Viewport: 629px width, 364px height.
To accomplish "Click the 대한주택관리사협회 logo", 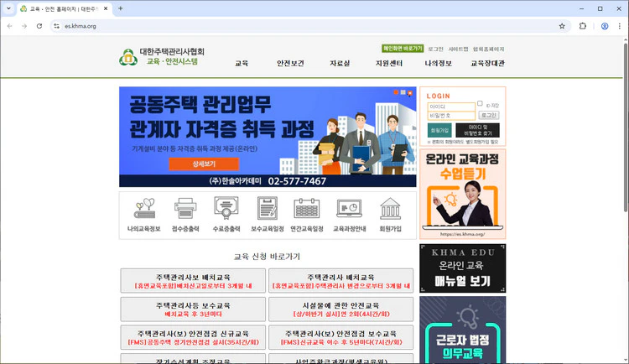I will (x=162, y=56).
